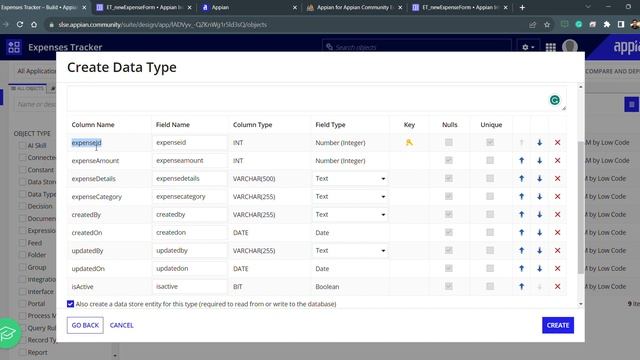
Task: Move expenseId row down with arrow
Action: pos(539,143)
